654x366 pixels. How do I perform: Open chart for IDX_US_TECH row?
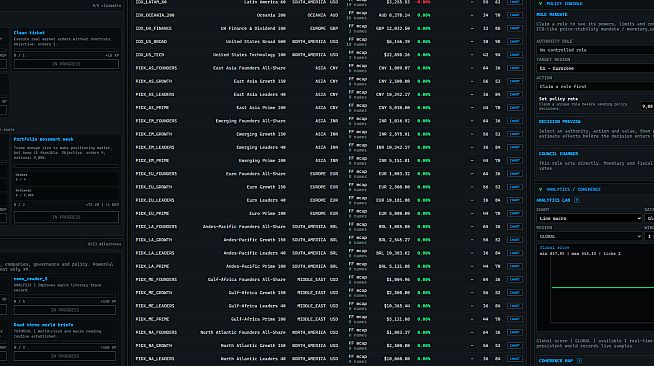[515, 55]
